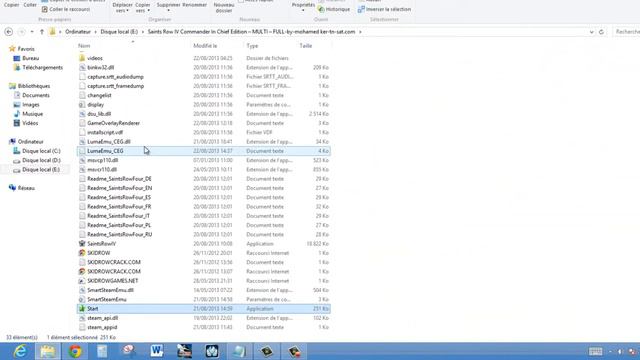Viewport: 640px width, 360px height.
Task: Select msvcp110.dll file
Action: tap(102, 160)
